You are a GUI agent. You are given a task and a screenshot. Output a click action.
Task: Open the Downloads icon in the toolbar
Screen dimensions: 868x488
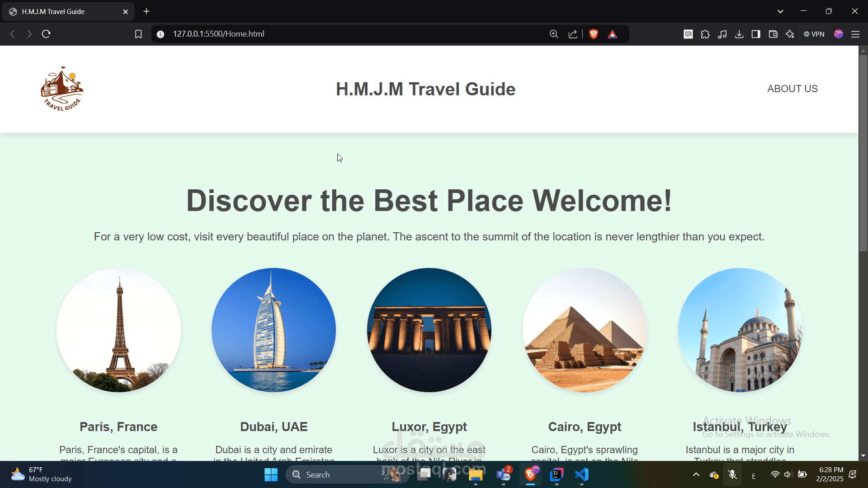[x=740, y=34]
